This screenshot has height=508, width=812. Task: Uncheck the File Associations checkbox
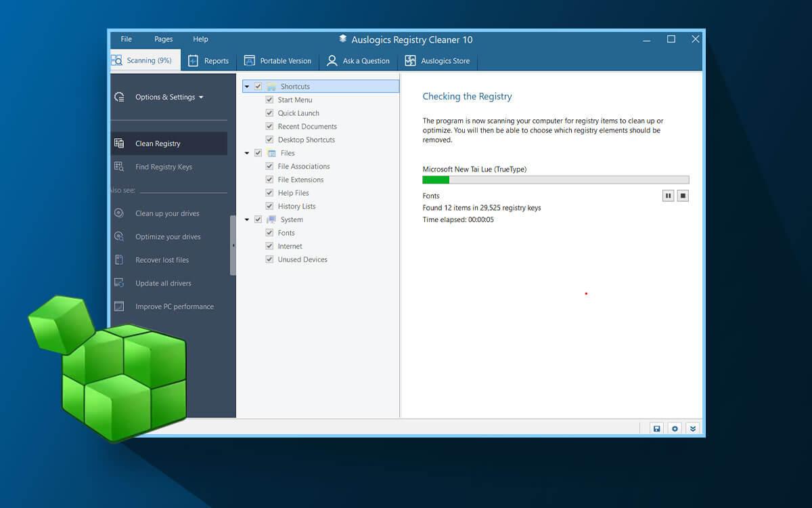(270, 166)
